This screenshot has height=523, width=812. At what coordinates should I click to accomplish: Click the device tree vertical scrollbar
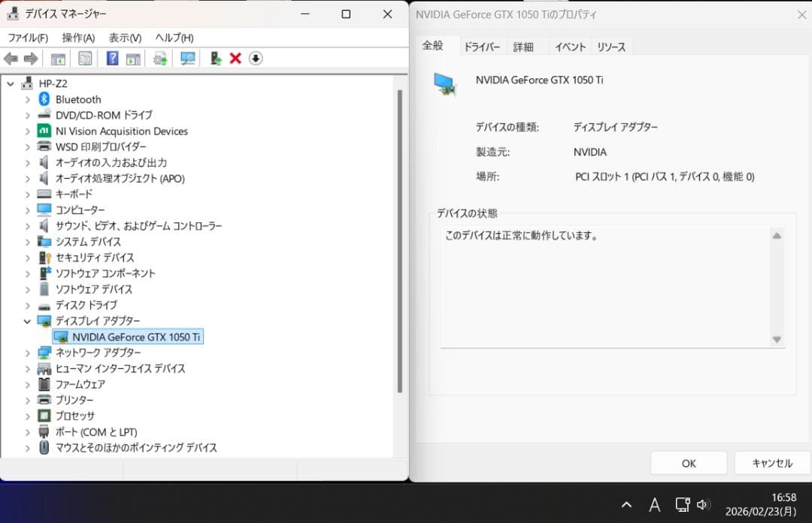point(399,241)
